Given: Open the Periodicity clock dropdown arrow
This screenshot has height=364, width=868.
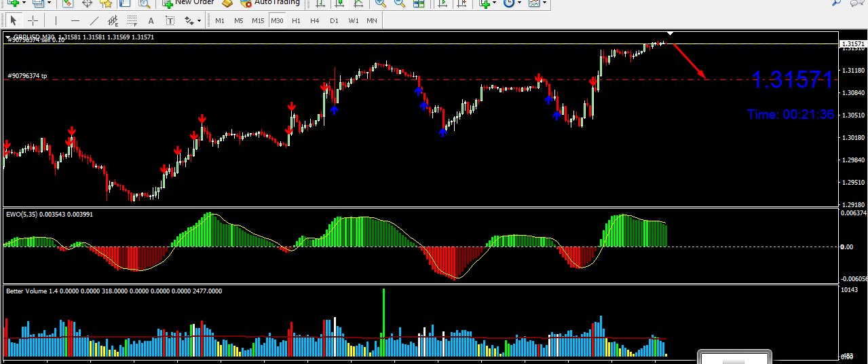Looking at the screenshot, I should 520,3.
